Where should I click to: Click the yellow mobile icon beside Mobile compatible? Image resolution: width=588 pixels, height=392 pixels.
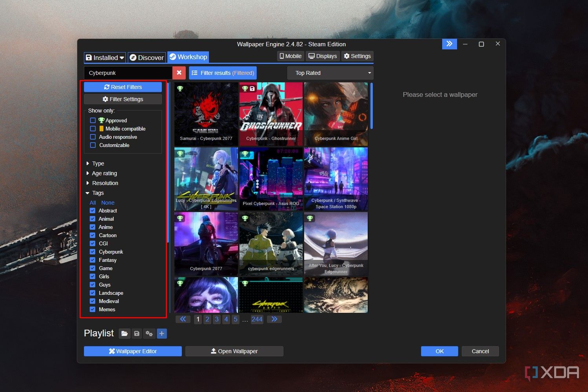(x=102, y=129)
